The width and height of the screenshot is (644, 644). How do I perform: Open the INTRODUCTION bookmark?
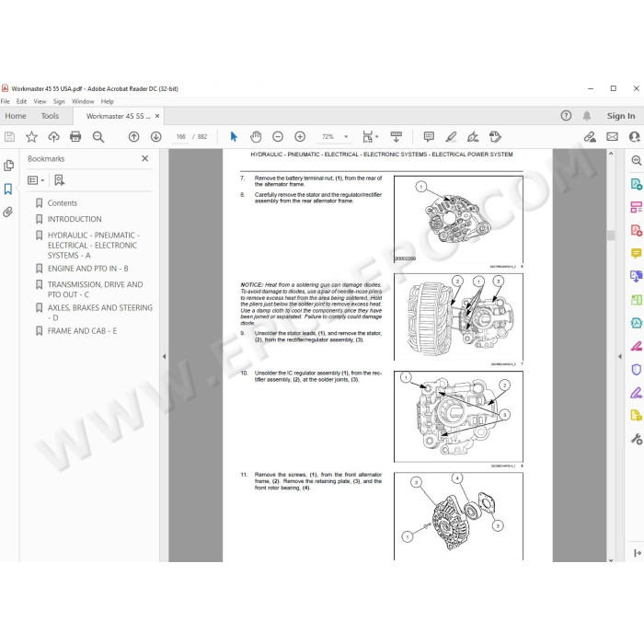click(75, 219)
